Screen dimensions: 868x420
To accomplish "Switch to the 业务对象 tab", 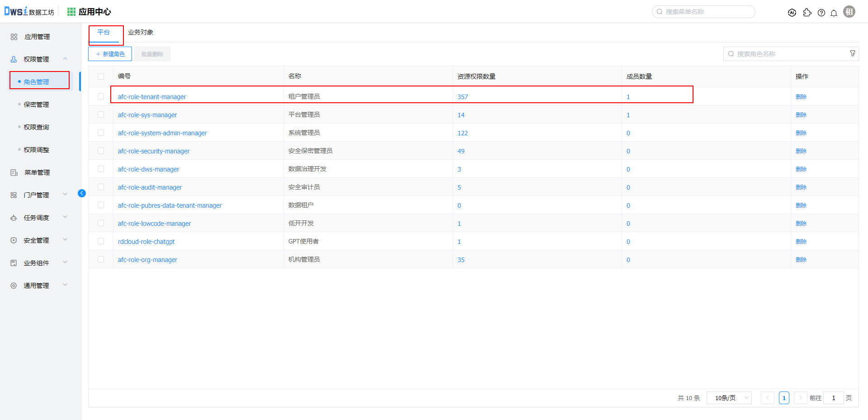I will click(141, 32).
